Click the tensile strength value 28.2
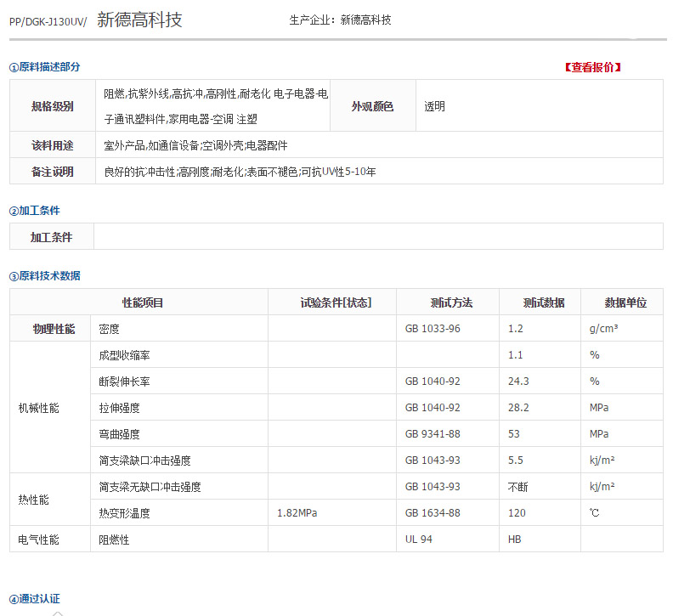Image resolution: width=673 pixels, height=616 pixels. click(x=518, y=407)
